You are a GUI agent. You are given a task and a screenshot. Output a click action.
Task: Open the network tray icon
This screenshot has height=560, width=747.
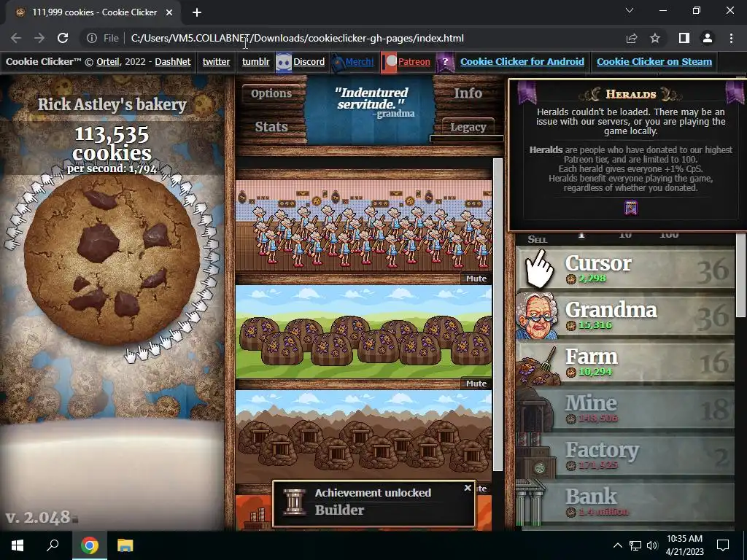[635, 545]
